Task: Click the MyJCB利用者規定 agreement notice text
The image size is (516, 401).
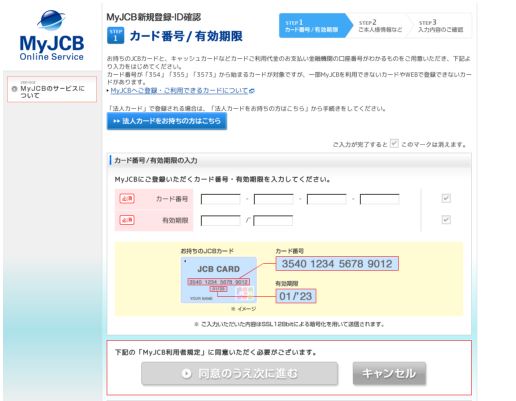Action: (x=216, y=352)
